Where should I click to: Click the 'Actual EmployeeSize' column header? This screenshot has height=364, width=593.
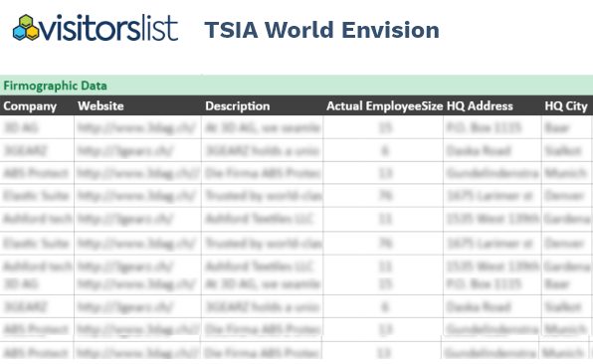click(x=384, y=106)
